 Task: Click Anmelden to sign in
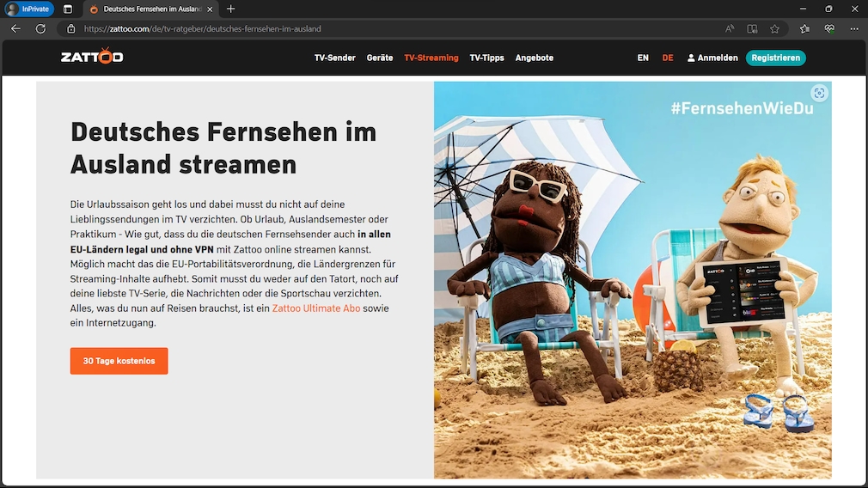[x=712, y=58]
